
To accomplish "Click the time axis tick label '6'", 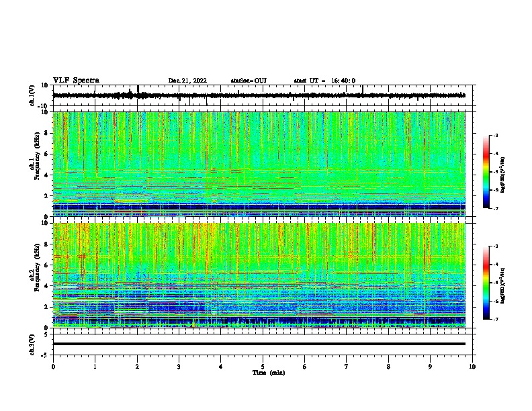I will tap(305, 367).
